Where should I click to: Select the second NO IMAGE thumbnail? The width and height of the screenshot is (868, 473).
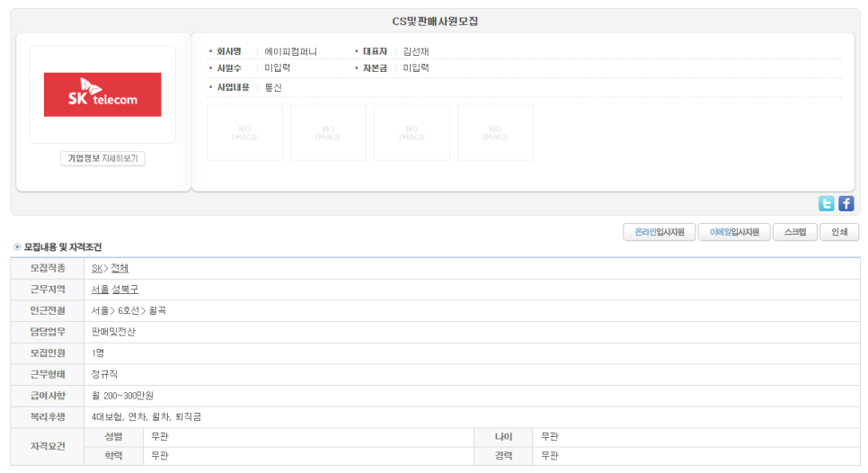(328, 133)
